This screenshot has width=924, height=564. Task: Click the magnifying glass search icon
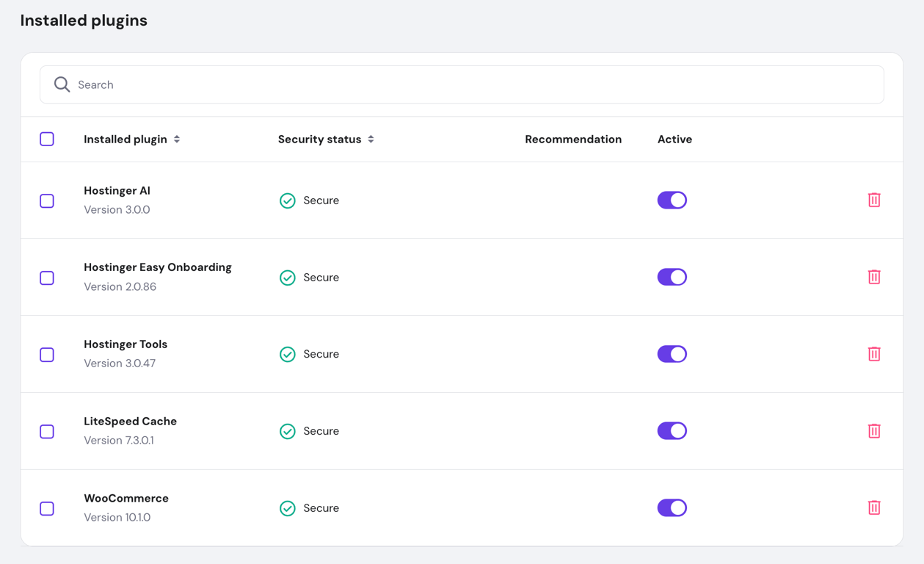pos(62,84)
